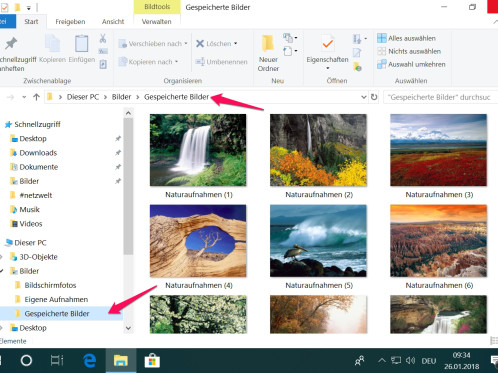This screenshot has height=373, width=498.
Task: Click the Gespeicherte Bilder search field
Action: tap(440, 97)
